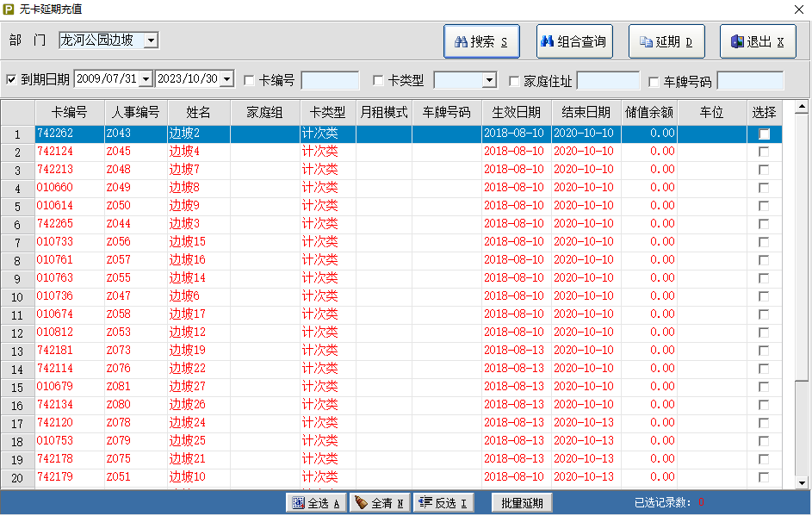
Task: Click the clear all (全清) icon
Action: (x=362, y=503)
